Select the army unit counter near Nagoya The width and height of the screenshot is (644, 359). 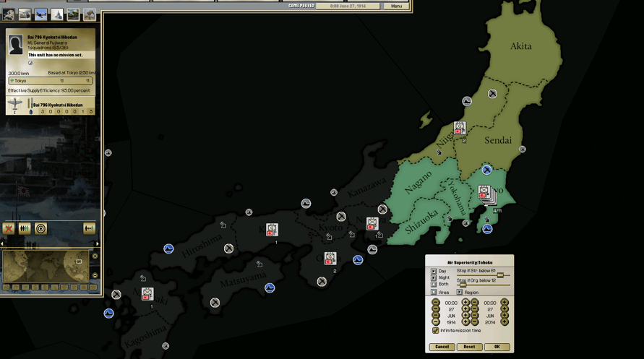(x=372, y=224)
